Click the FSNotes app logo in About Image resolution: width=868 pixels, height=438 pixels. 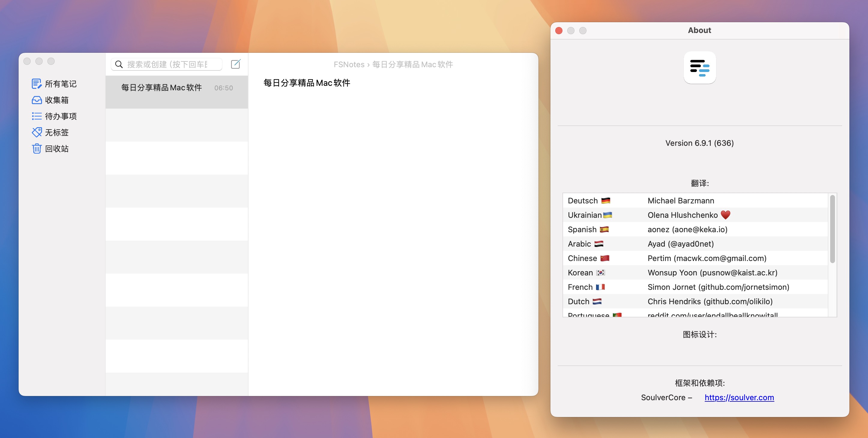coord(700,68)
